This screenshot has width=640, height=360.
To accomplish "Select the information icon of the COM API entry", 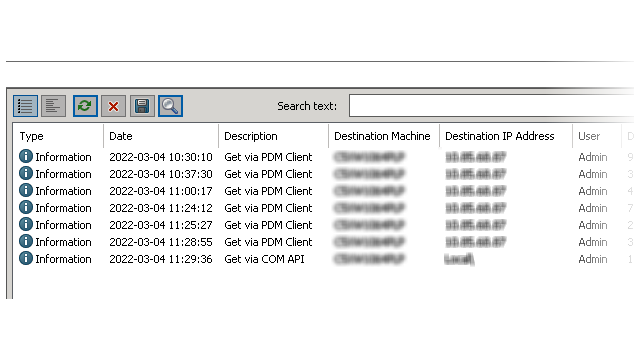I will click(26, 258).
